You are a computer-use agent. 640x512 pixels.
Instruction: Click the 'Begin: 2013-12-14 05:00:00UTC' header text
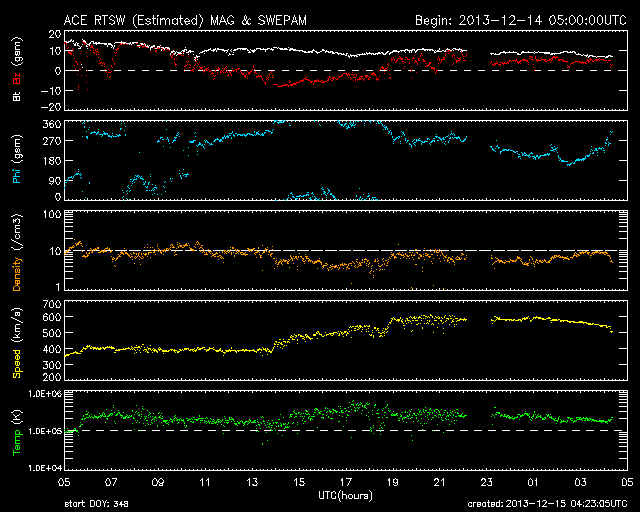pos(521,20)
